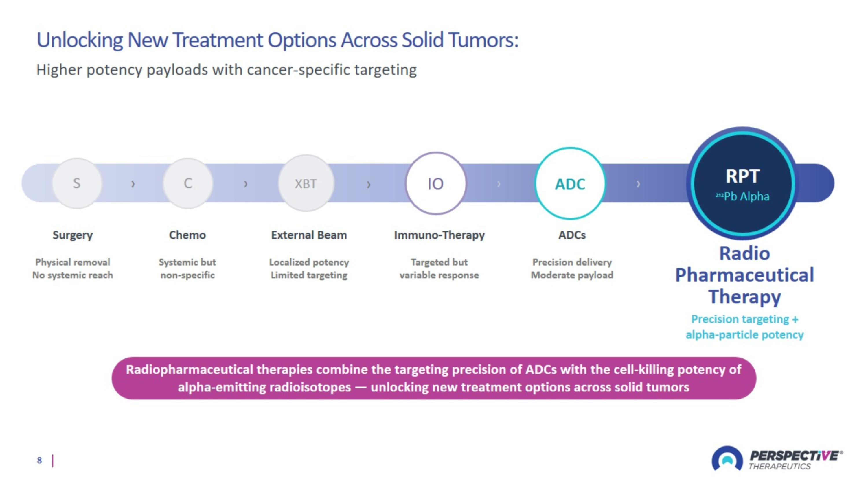Click the ADC teal-ringed circle

coord(570,184)
